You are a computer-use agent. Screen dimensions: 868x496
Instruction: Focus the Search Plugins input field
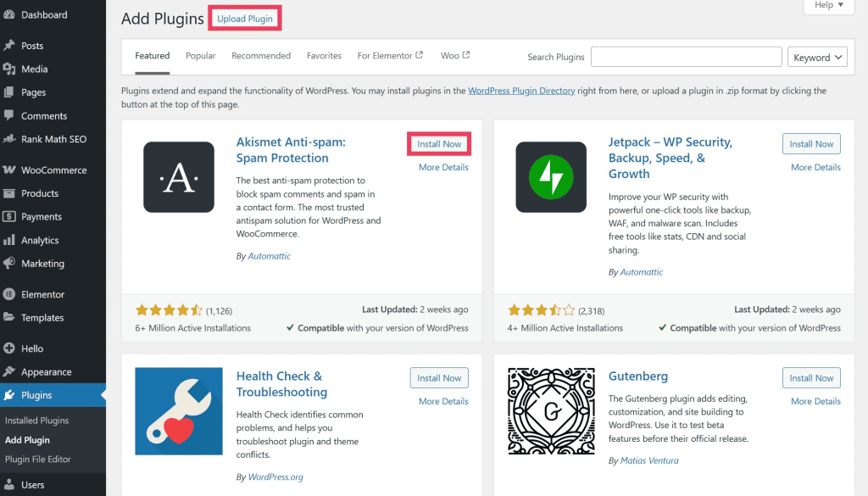[686, 57]
